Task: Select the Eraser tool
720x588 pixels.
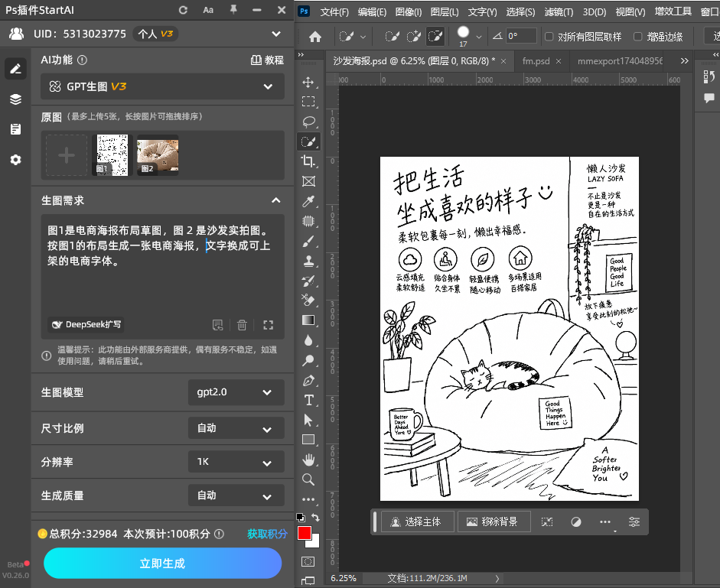Action: [308, 300]
